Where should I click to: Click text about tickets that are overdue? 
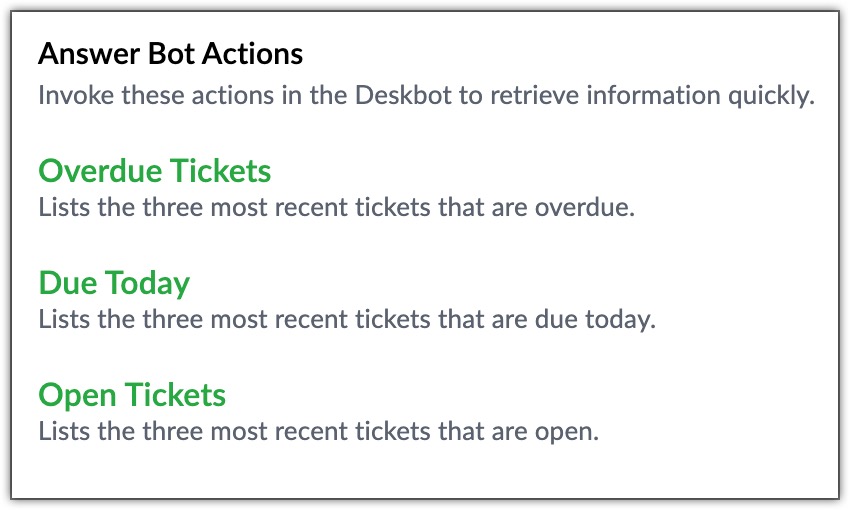(337, 208)
